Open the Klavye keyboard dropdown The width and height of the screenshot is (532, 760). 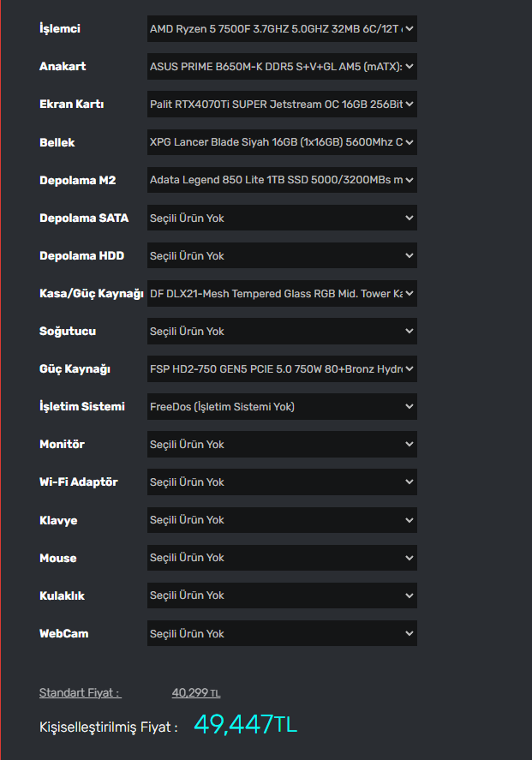(x=282, y=520)
